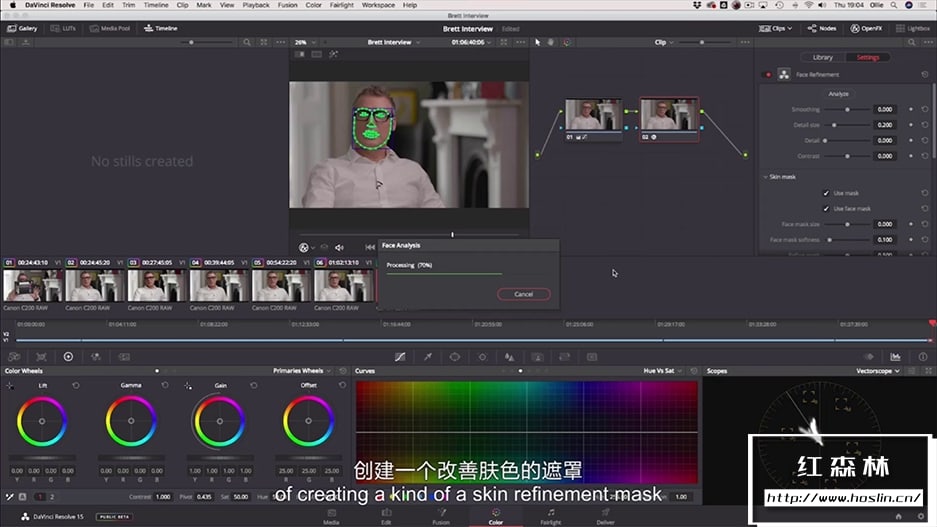Reset the Lift color wheel
The width and height of the screenshot is (937, 527).
coord(76,385)
